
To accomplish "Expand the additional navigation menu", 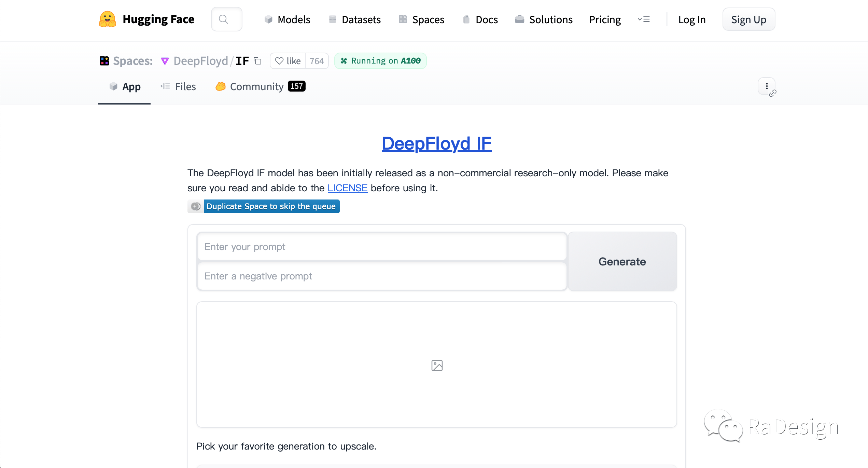I will pyautogui.click(x=644, y=19).
